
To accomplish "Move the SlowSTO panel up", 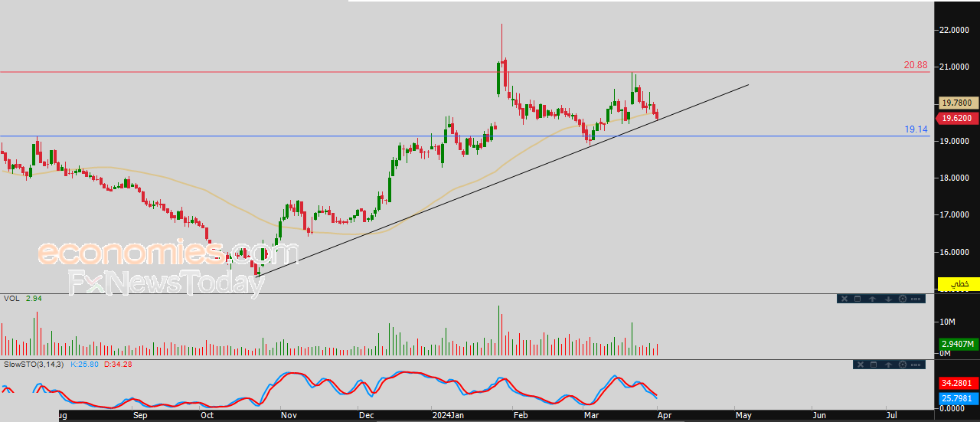I will [x=888, y=365].
